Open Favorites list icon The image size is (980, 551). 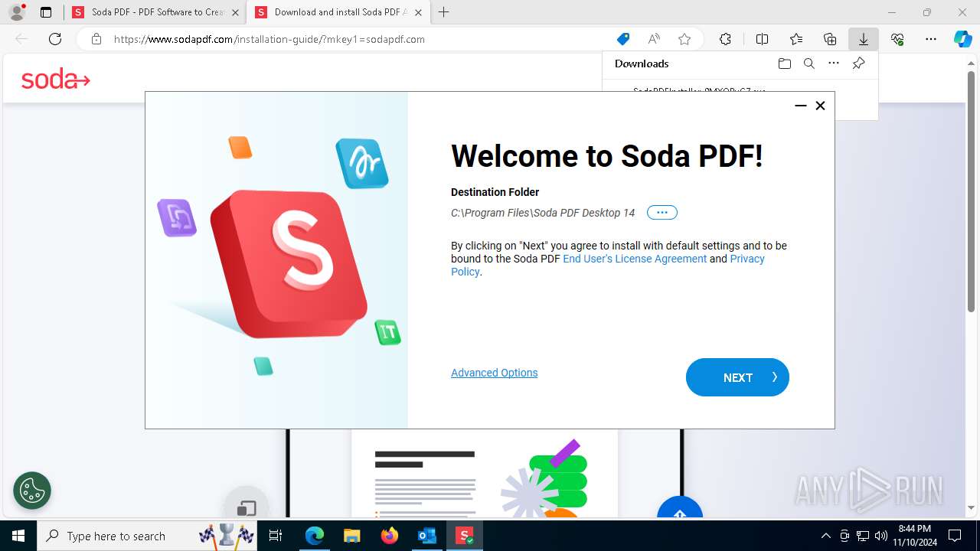796,39
